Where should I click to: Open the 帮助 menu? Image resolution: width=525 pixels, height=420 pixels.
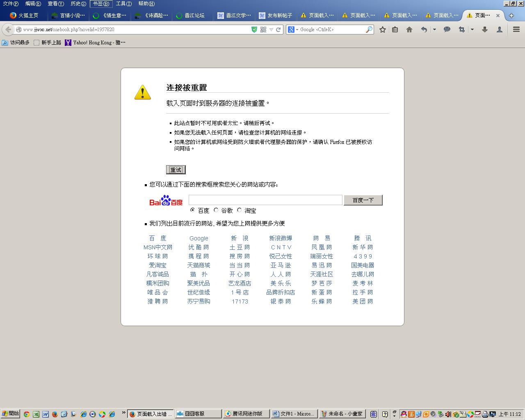[x=146, y=4]
